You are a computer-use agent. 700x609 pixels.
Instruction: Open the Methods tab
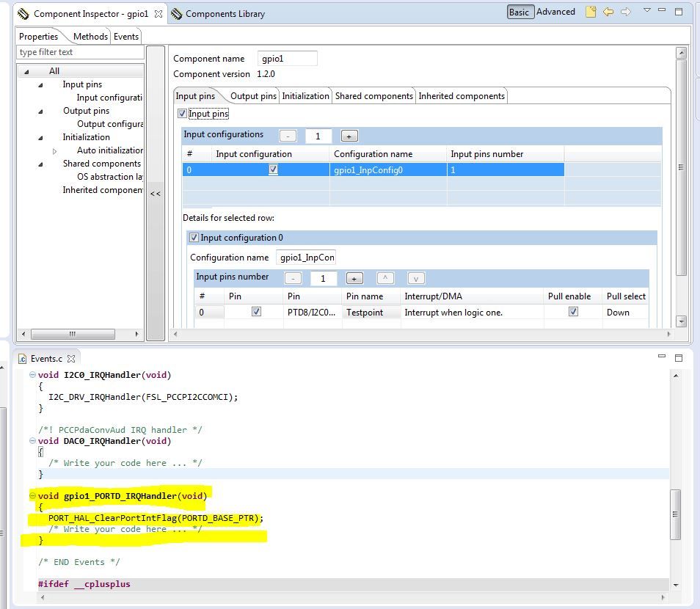point(90,37)
